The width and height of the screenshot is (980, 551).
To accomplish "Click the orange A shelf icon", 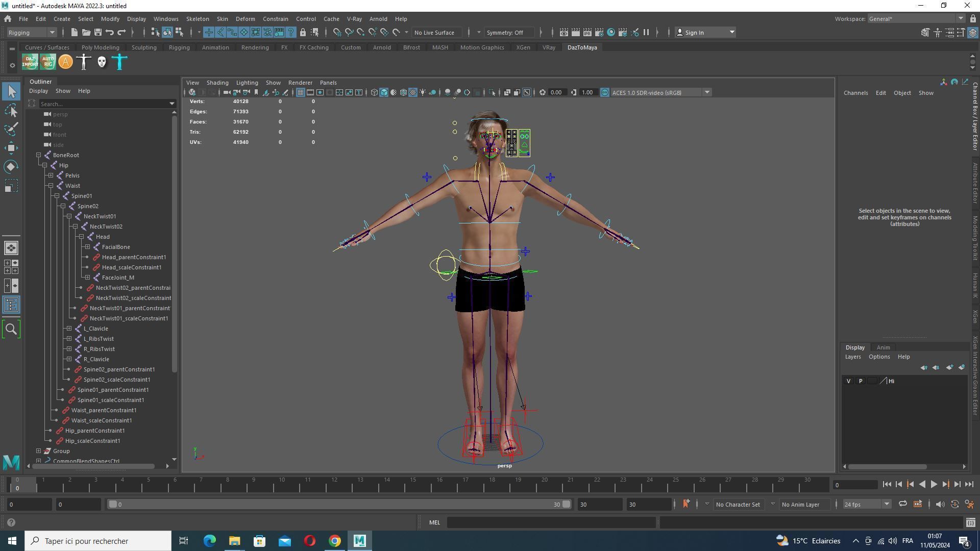I will 65,62.
